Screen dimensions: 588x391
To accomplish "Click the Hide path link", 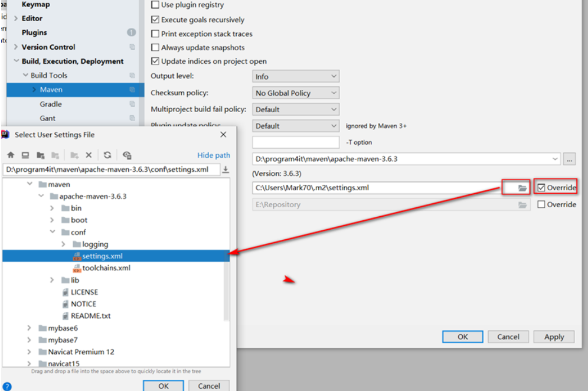I will tap(214, 155).
